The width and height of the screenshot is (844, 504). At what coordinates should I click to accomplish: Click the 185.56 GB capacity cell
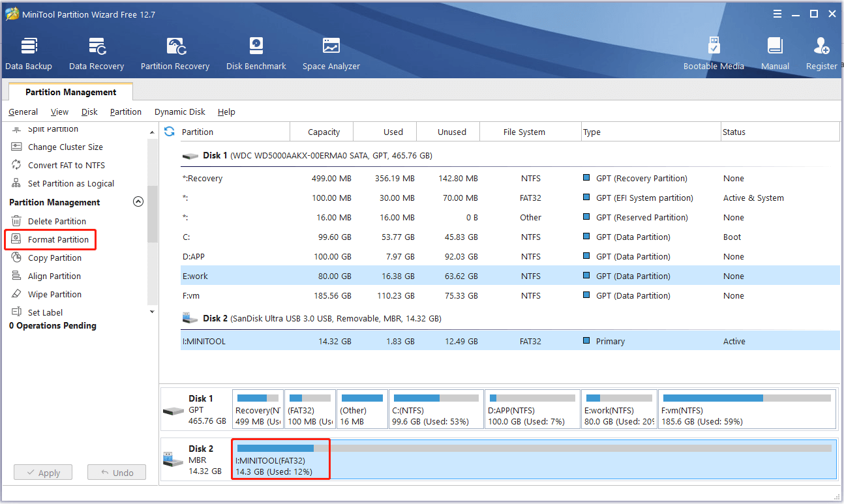tap(332, 296)
